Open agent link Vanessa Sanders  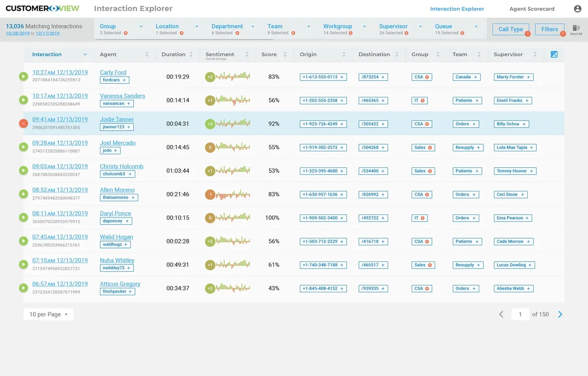click(122, 96)
